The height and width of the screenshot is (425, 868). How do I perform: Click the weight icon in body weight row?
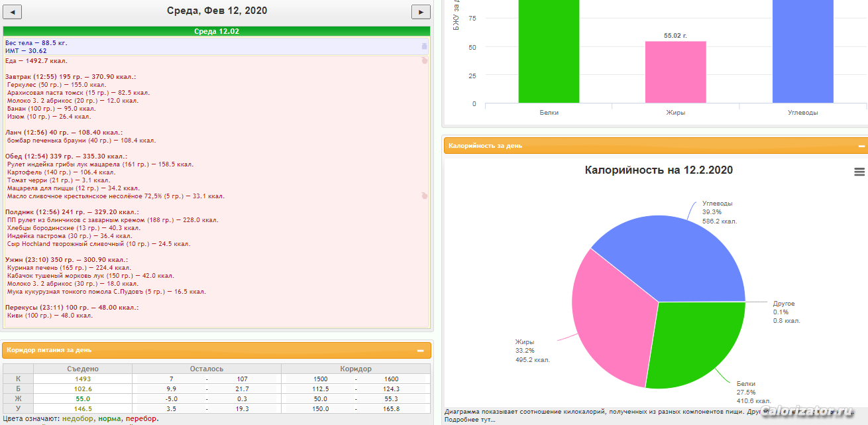tap(424, 46)
